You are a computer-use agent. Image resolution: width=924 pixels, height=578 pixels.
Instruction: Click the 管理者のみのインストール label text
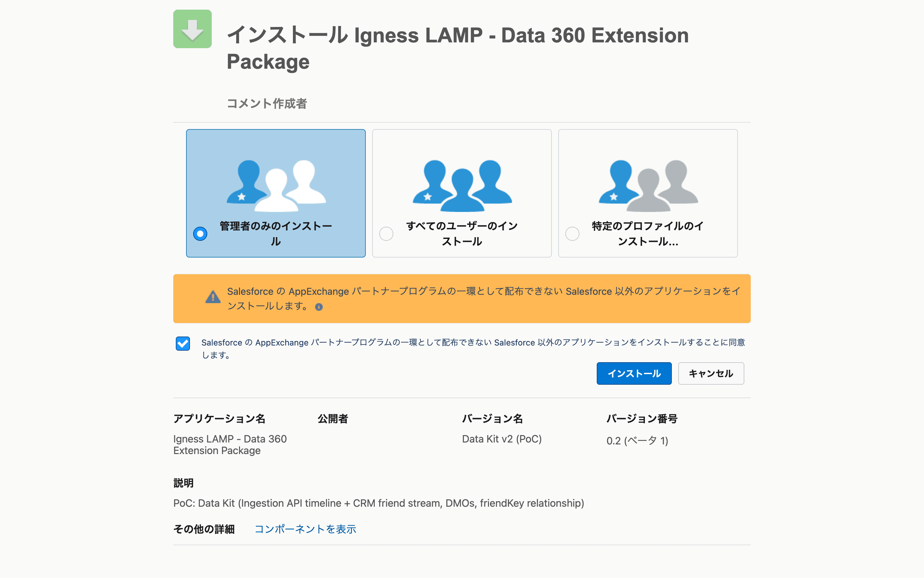click(x=276, y=233)
